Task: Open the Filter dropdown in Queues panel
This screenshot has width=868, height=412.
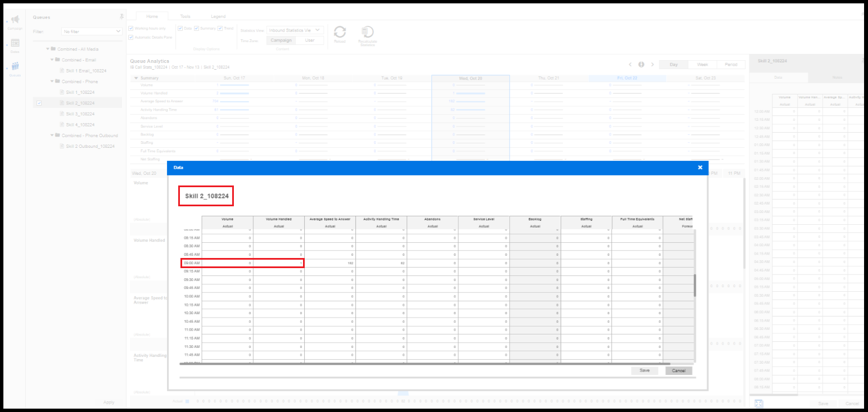Action: pyautogui.click(x=92, y=32)
